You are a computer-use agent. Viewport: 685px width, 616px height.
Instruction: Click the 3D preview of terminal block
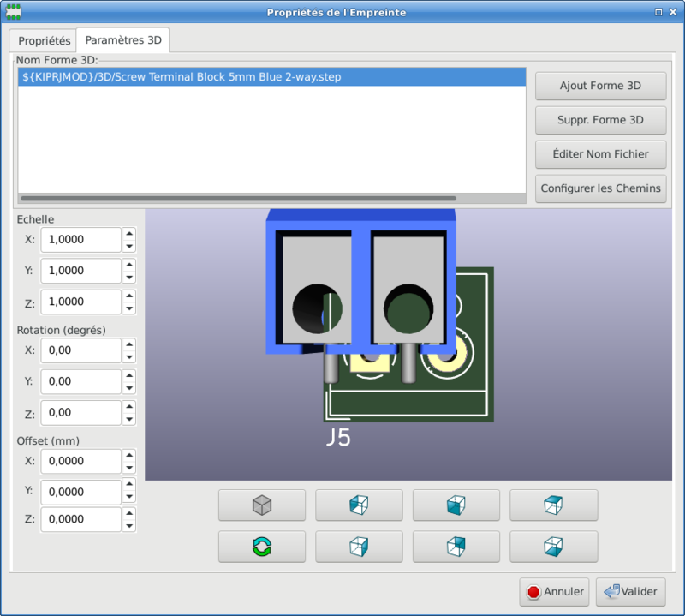[x=408, y=344]
